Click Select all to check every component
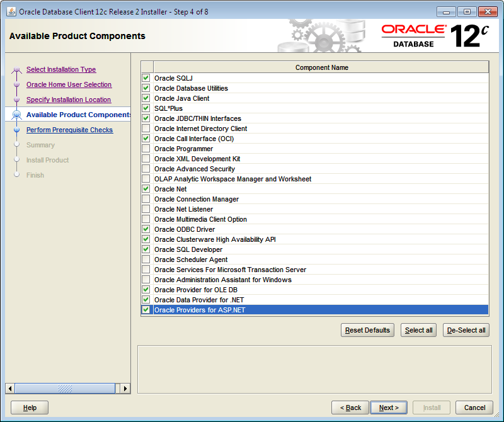Screen dimensions: 504x422 418,329
